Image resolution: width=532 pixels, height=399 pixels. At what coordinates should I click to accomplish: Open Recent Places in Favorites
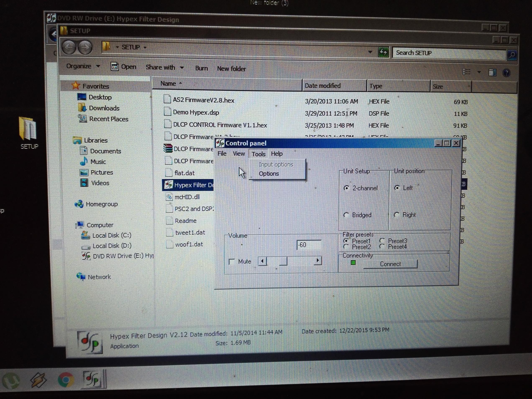point(103,119)
